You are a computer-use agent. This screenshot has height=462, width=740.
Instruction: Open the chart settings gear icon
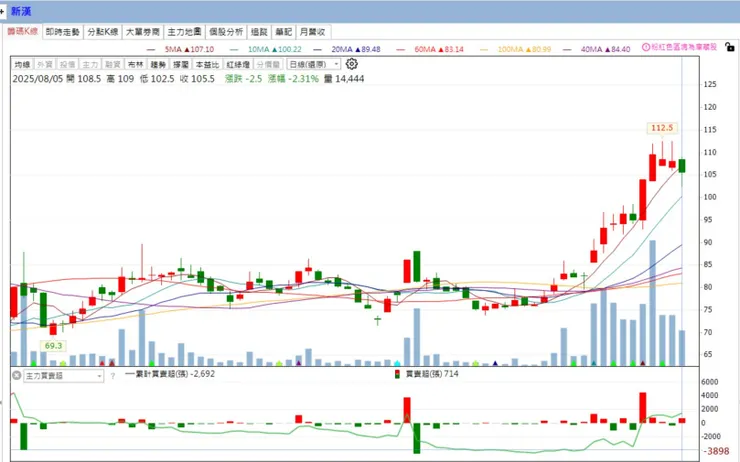point(352,64)
